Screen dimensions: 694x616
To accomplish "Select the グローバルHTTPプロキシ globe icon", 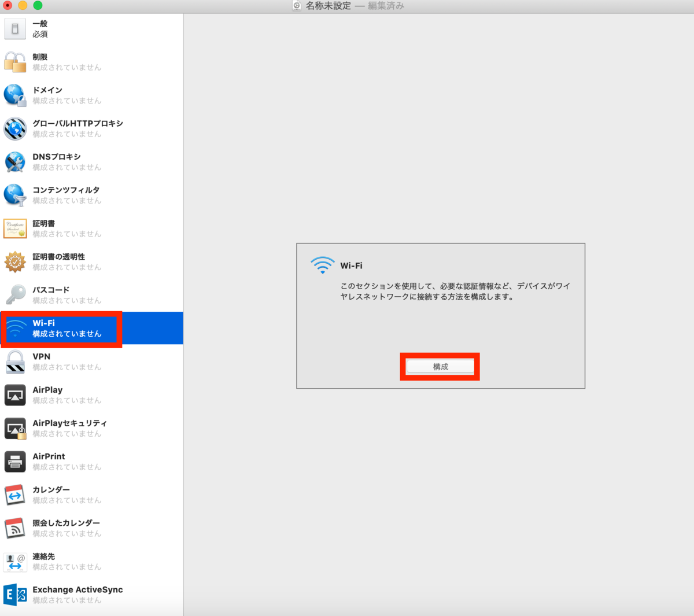I will pyautogui.click(x=15, y=128).
